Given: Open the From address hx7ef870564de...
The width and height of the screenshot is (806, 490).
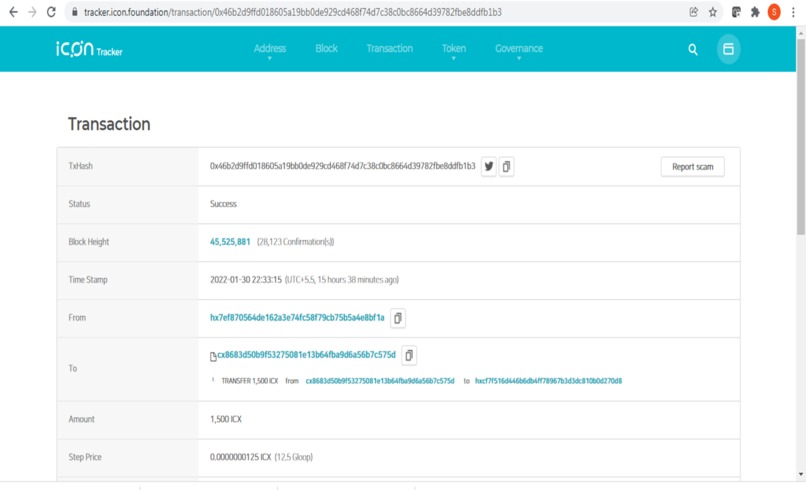Looking at the screenshot, I should 297,318.
